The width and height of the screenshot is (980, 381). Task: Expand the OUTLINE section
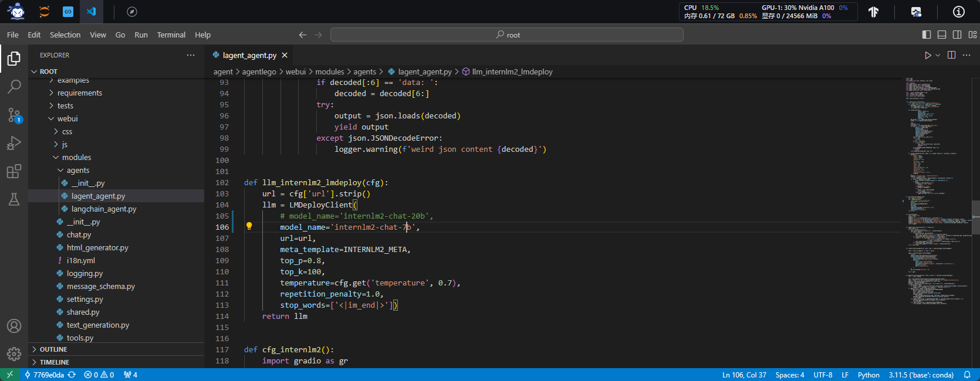click(116, 349)
